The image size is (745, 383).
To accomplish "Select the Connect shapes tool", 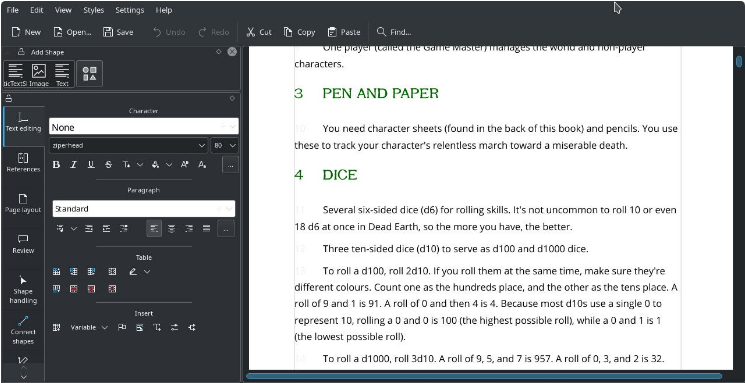I will click(23, 330).
